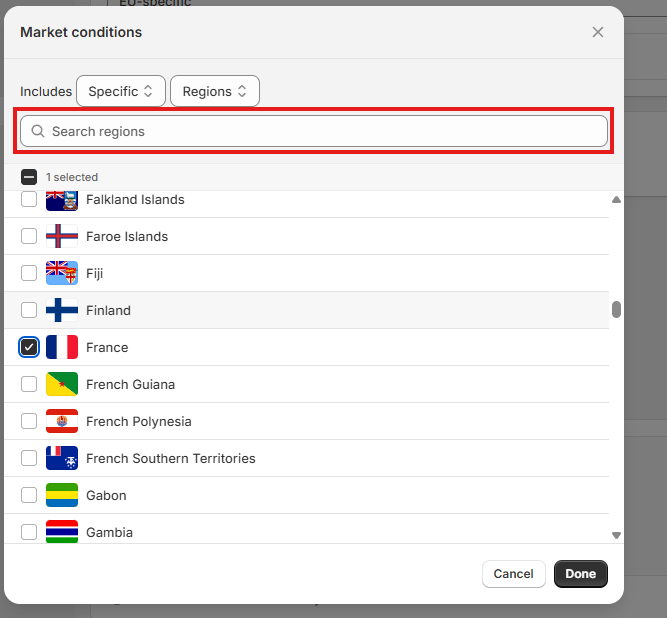The height and width of the screenshot is (618, 667).
Task: Click the French Guiana flag icon
Action: click(62, 384)
